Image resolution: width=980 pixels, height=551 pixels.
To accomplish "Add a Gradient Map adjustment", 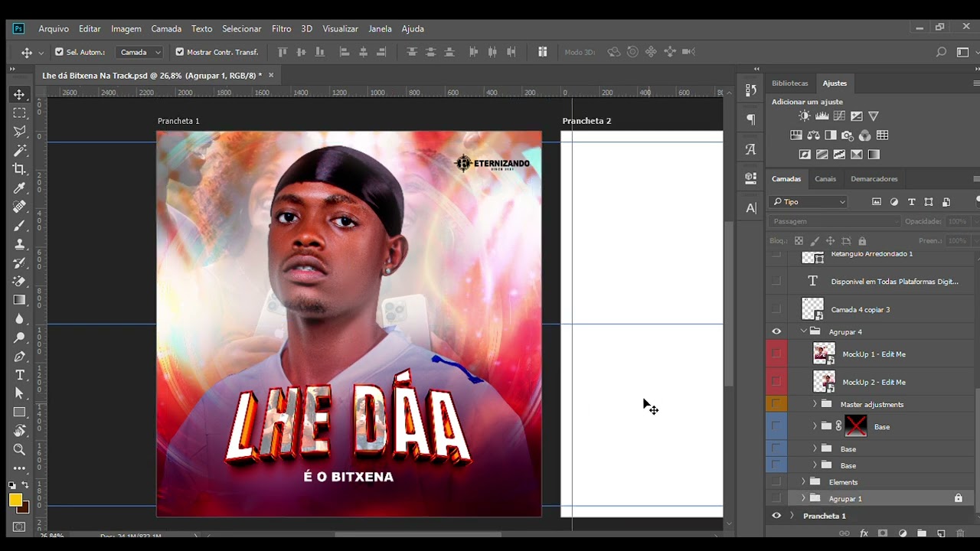I will pos(874,155).
